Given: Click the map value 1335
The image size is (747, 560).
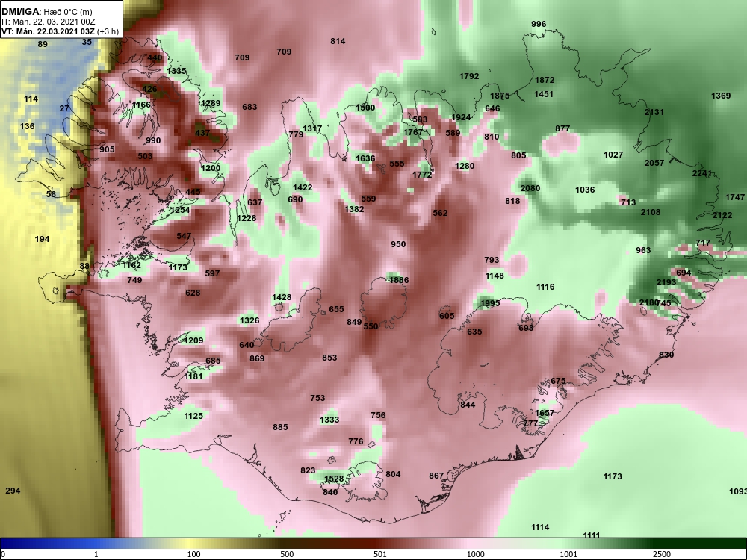Looking at the screenshot, I should tap(177, 70).
